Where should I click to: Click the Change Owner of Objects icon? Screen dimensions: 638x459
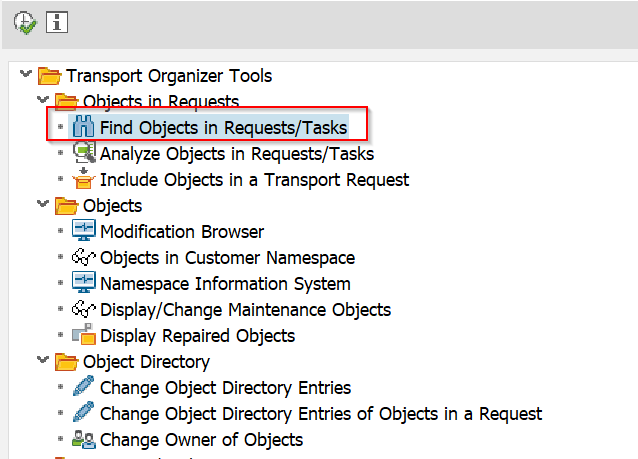tap(84, 439)
